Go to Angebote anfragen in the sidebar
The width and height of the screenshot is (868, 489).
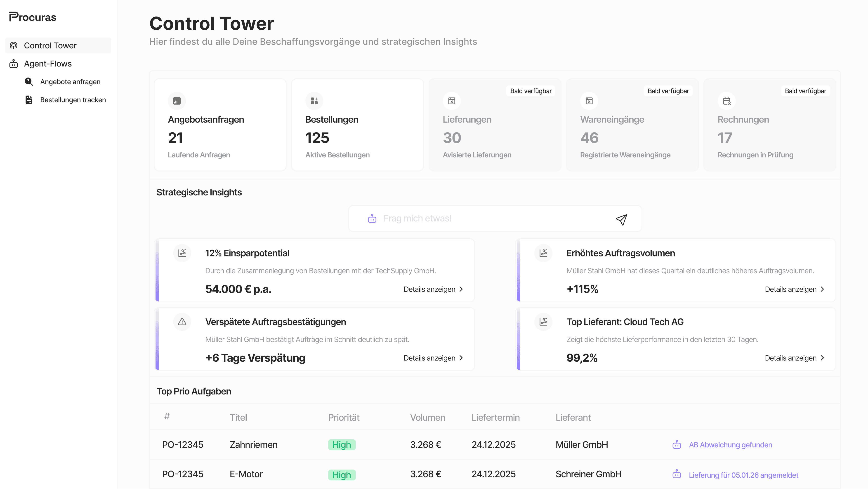tap(70, 82)
